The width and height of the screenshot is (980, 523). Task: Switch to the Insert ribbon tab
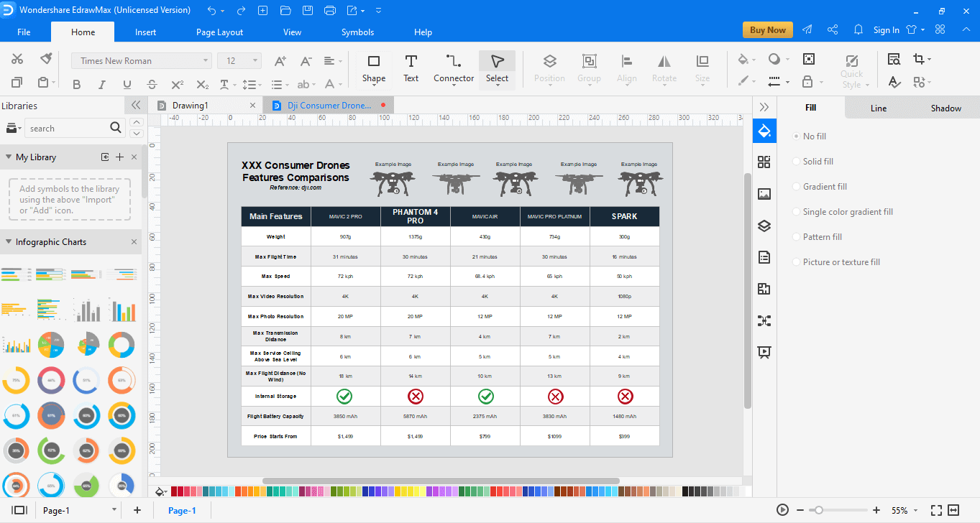[145, 32]
